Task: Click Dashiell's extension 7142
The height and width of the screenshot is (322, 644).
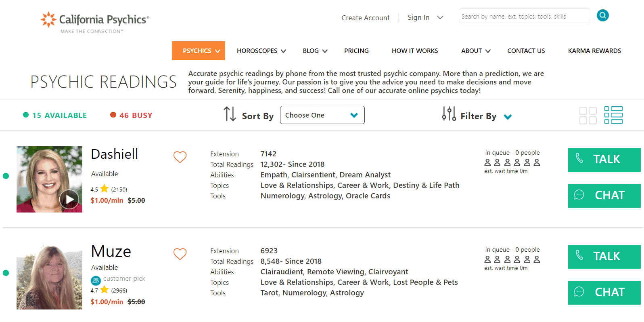Action: [x=268, y=154]
